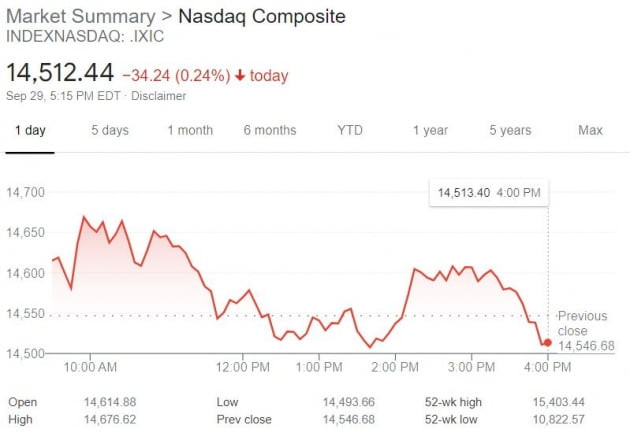The height and width of the screenshot is (440, 630).
Task: Switch to the 5 days range
Action: (110, 130)
